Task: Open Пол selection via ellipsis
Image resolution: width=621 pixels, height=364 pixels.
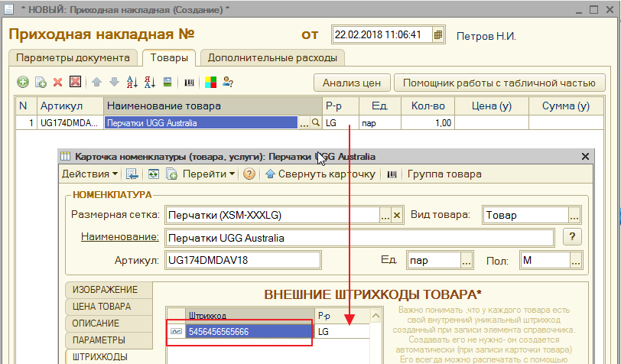Action: click(575, 261)
